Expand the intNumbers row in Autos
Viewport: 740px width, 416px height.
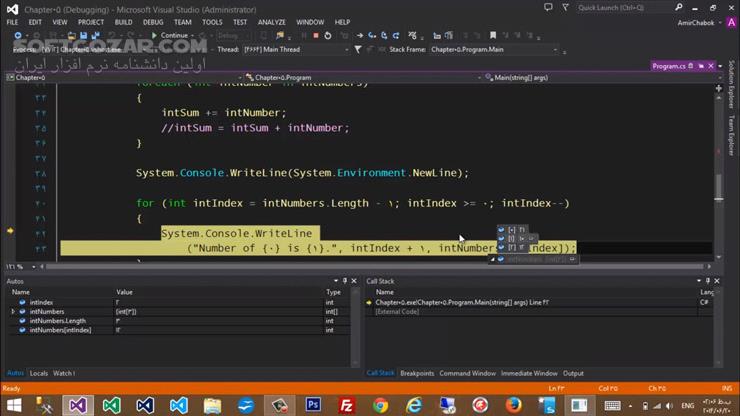pos(13,312)
